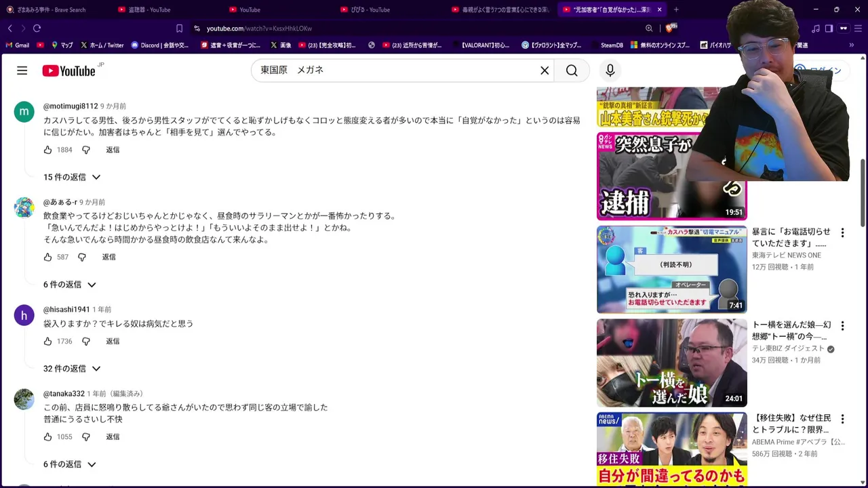Screen dimensions: 868x488
Task: Start voice search with the microphone
Action: pyautogui.click(x=610, y=70)
